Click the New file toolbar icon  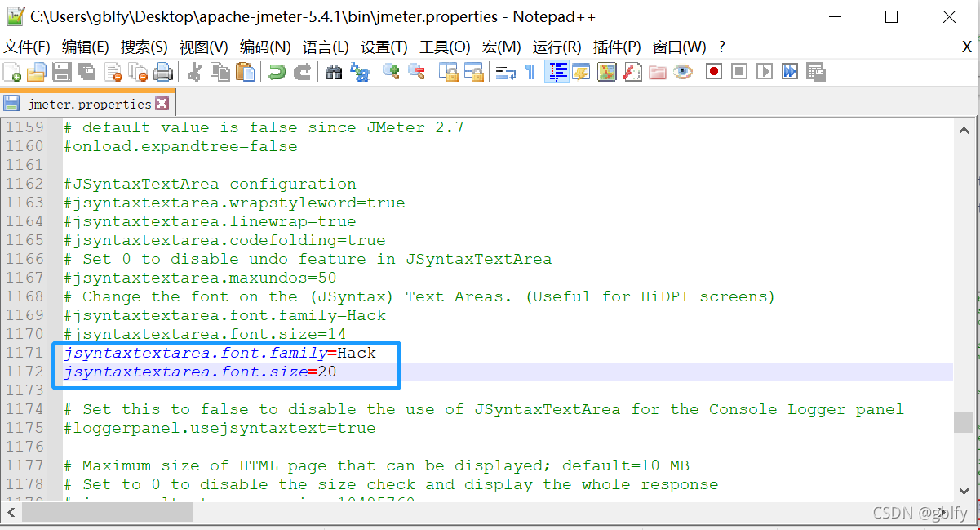tap(12, 72)
